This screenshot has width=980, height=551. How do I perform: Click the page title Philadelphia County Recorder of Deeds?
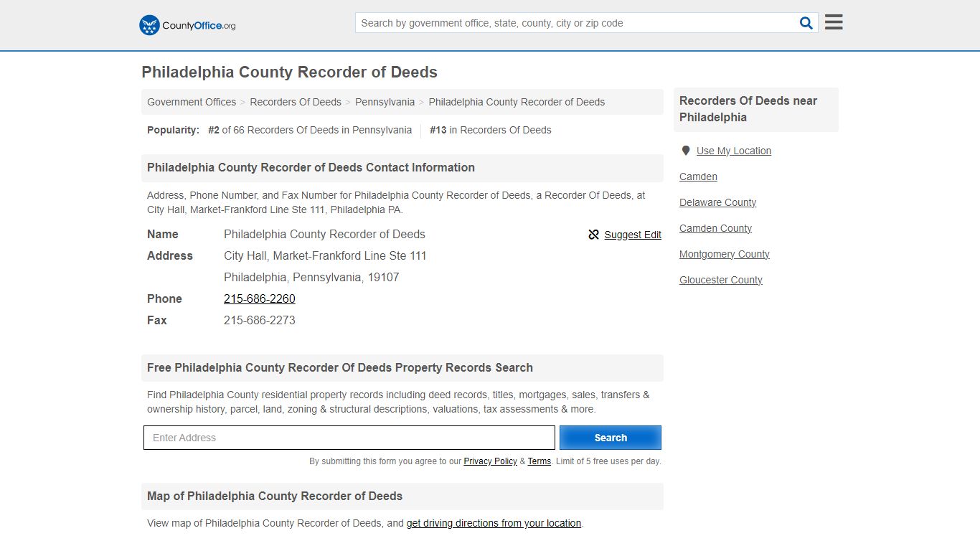pos(289,72)
